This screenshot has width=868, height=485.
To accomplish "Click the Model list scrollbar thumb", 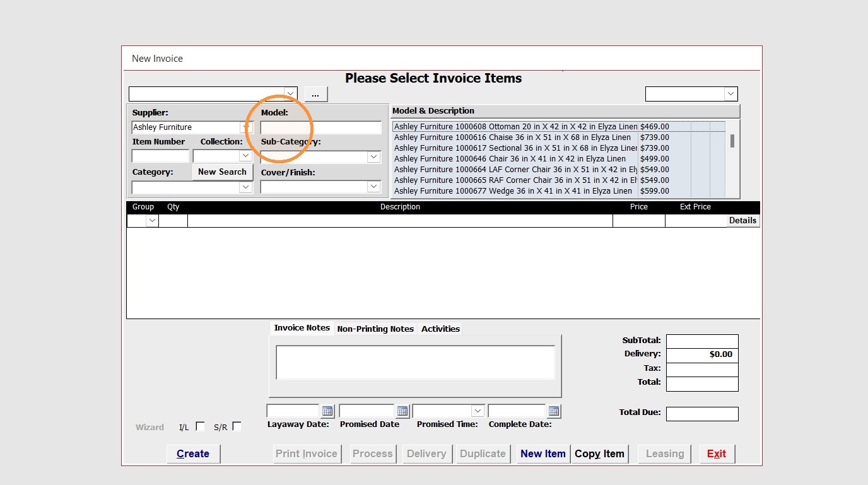I will click(732, 141).
